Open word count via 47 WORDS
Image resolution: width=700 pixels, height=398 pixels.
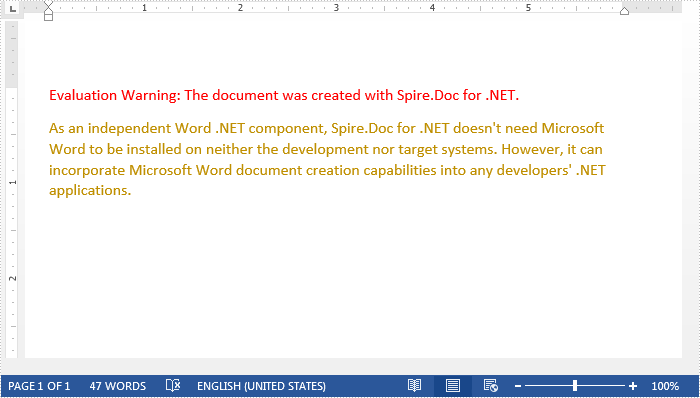coord(118,386)
